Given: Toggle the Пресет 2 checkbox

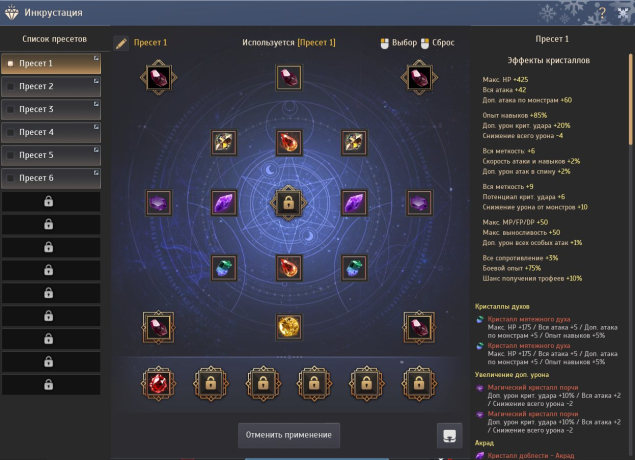Looking at the screenshot, I should pos(11,86).
